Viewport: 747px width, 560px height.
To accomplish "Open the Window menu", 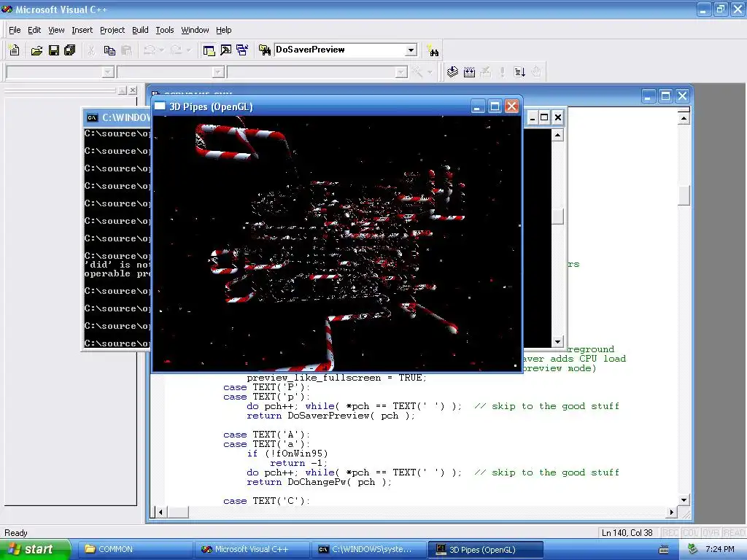I will tap(195, 30).
